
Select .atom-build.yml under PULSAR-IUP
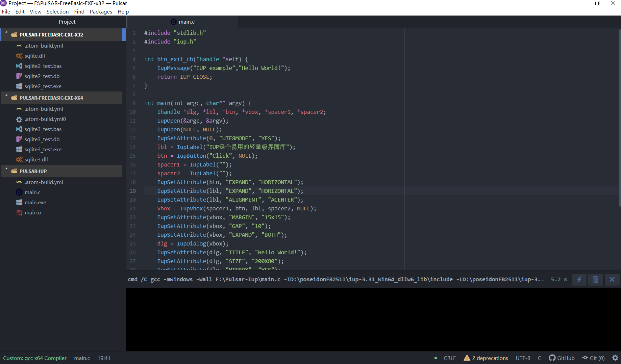[x=44, y=182]
